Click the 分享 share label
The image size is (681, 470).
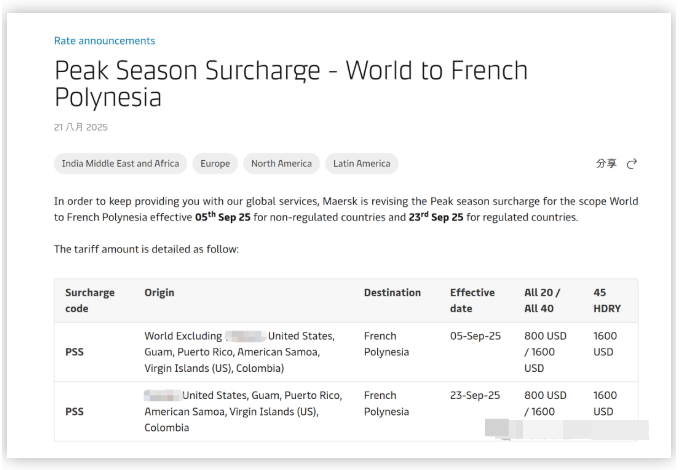(606, 163)
